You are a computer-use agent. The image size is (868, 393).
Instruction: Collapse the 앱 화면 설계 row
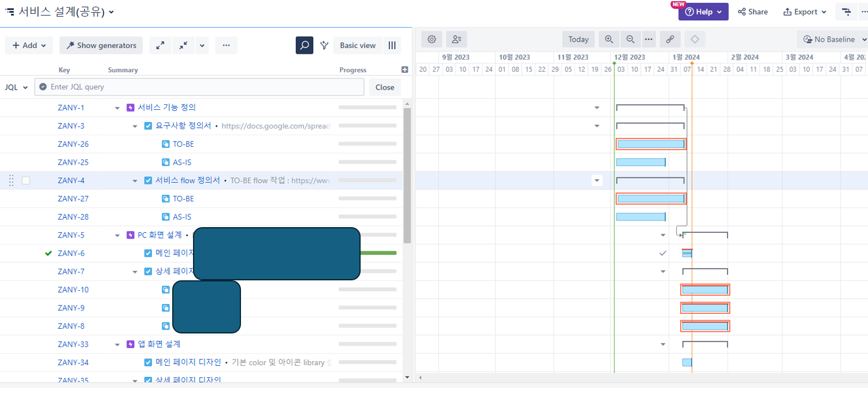[x=117, y=344]
